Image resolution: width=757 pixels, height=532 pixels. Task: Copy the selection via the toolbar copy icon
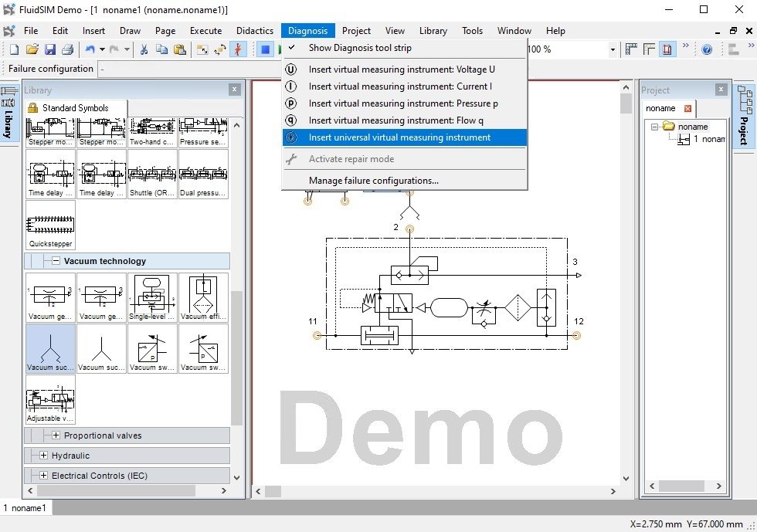pyautogui.click(x=161, y=49)
